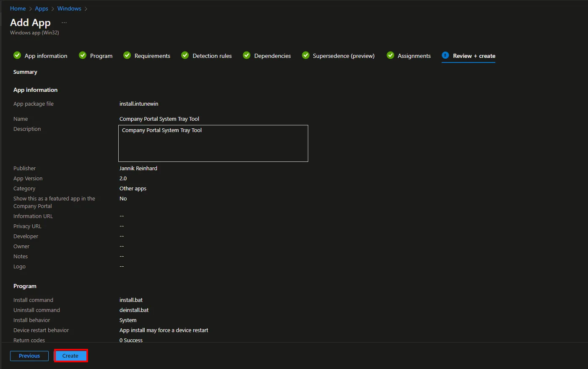Click the Windows app (Win32) subtitle

coord(34,33)
